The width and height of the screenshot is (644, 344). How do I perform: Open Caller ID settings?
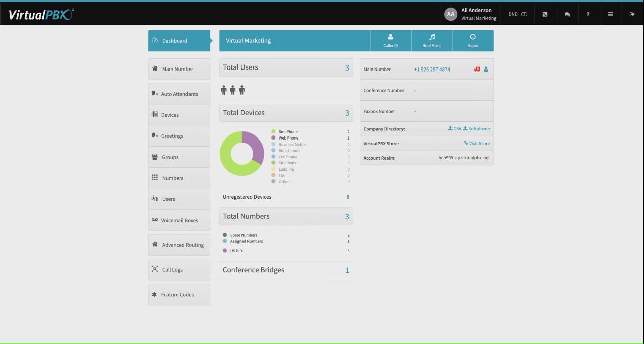pos(390,41)
